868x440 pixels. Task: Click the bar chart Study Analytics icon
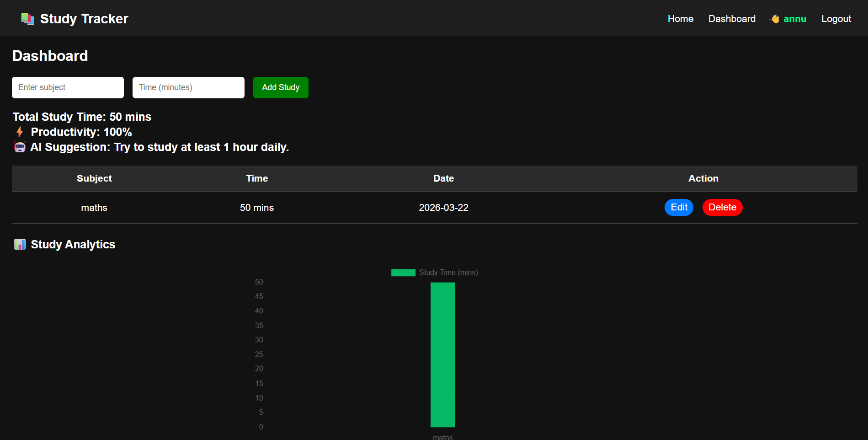click(x=20, y=245)
